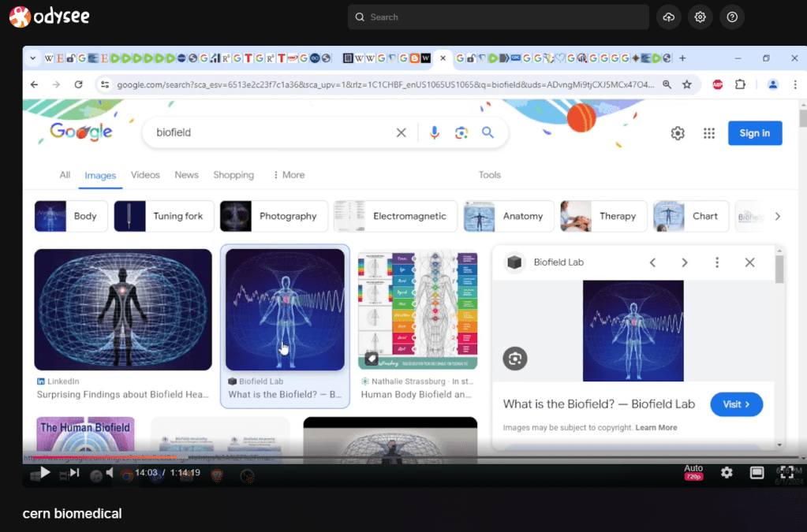This screenshot has width=807, height=532.
Task: Expand the More search filters menu
Action: pyautogui.click(x=289, y=175)
